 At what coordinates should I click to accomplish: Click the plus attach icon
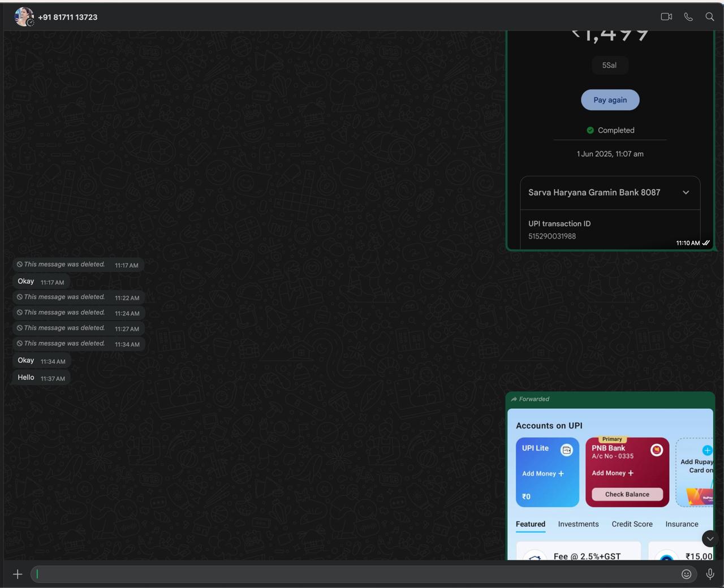(18, 574)
